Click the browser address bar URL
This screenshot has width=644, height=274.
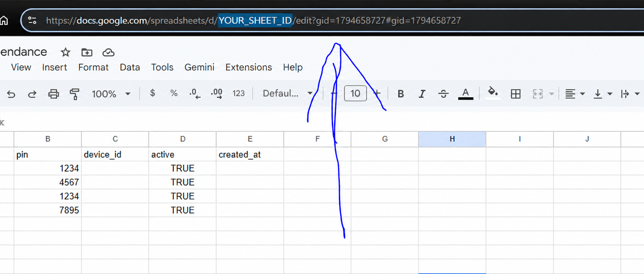[x=253, y=20]
